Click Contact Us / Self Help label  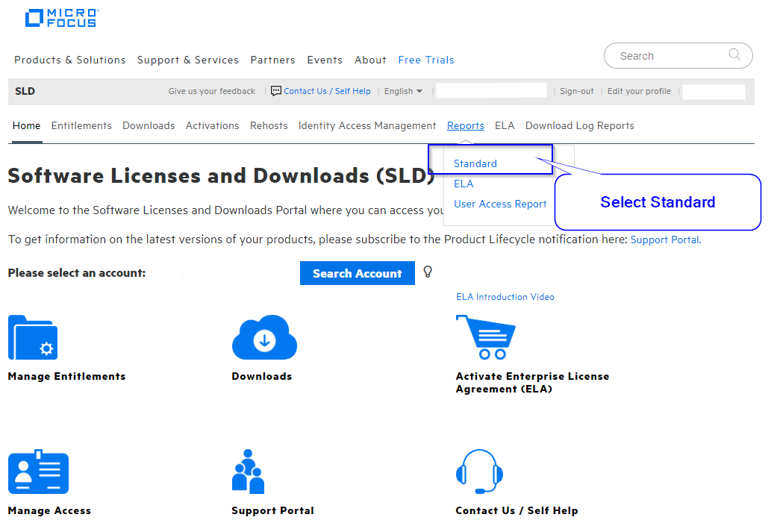pyautogui.click(x=516, y=510)
